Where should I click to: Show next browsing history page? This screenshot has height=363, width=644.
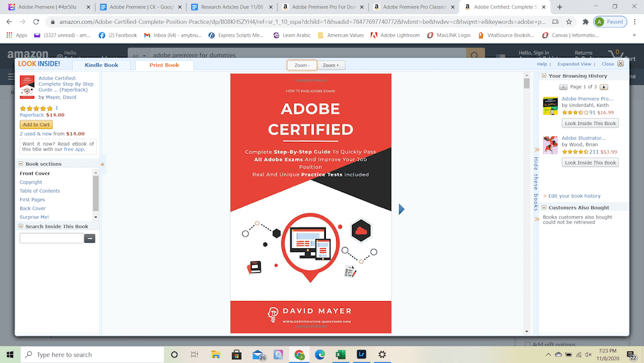604,87
